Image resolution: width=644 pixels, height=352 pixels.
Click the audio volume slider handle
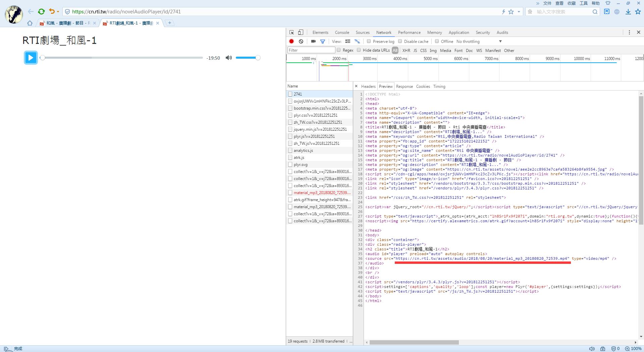(x=258, y=58)
